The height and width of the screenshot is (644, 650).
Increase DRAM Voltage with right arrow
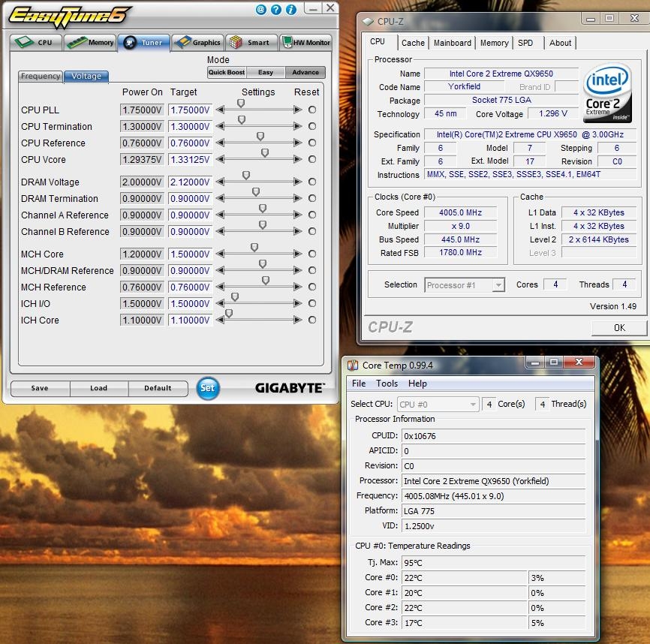pyautogui.click(x=298, y=182)
